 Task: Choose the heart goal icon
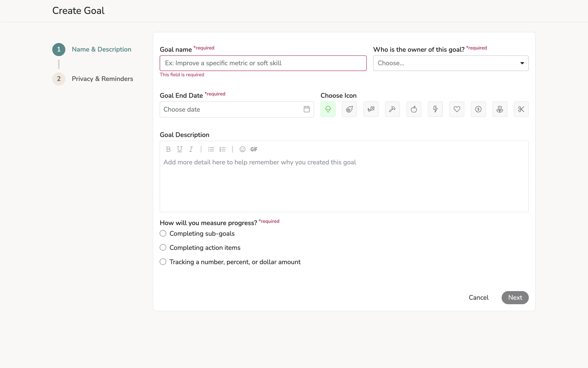coord(457,109)
